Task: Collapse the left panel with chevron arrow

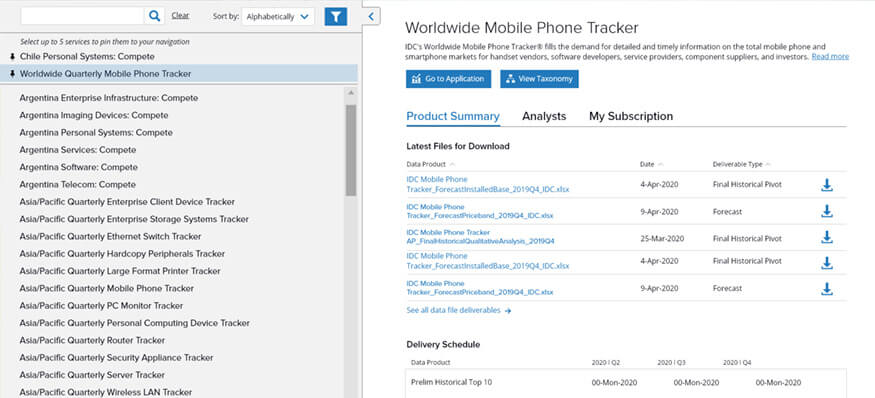Action: tap(371, 16)
